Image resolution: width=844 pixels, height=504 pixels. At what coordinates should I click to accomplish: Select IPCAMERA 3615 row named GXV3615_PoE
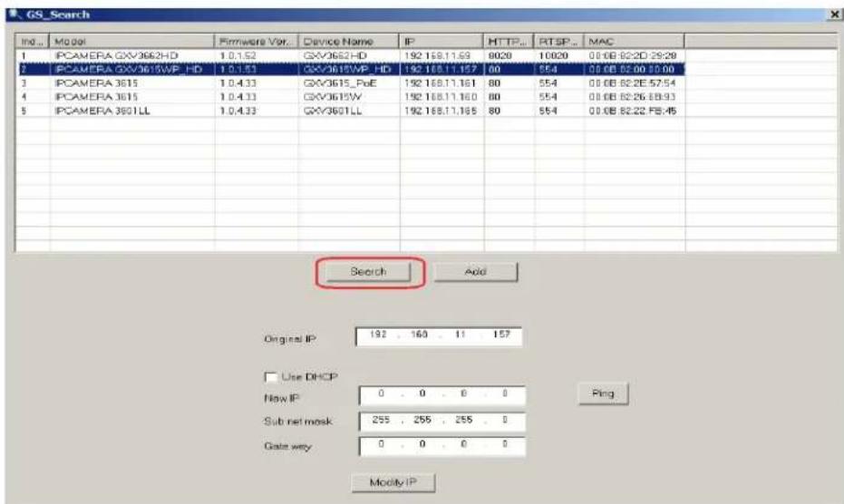pos(351,83)
